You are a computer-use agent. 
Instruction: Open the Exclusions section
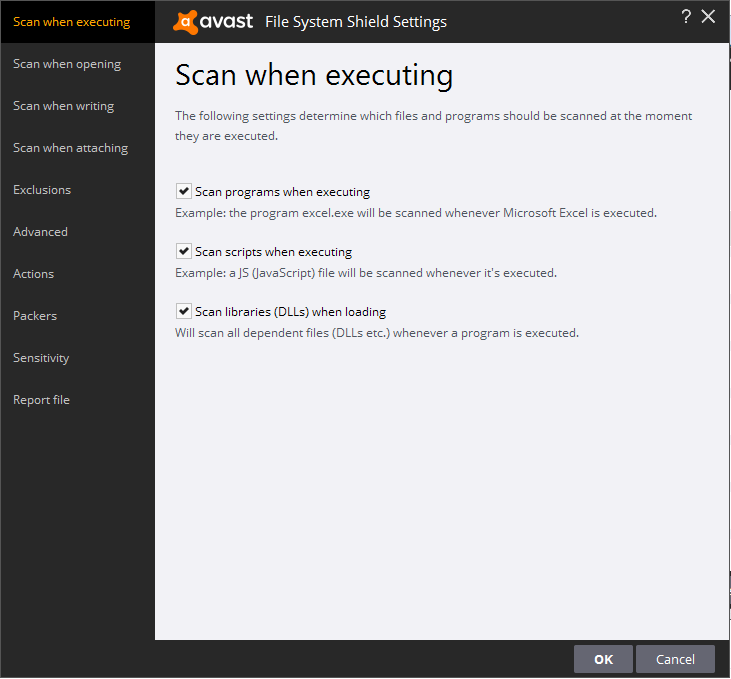(x=42, y=190)
